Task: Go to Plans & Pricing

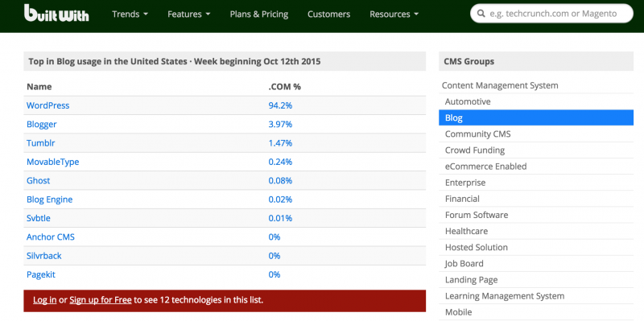Action: 258,14
